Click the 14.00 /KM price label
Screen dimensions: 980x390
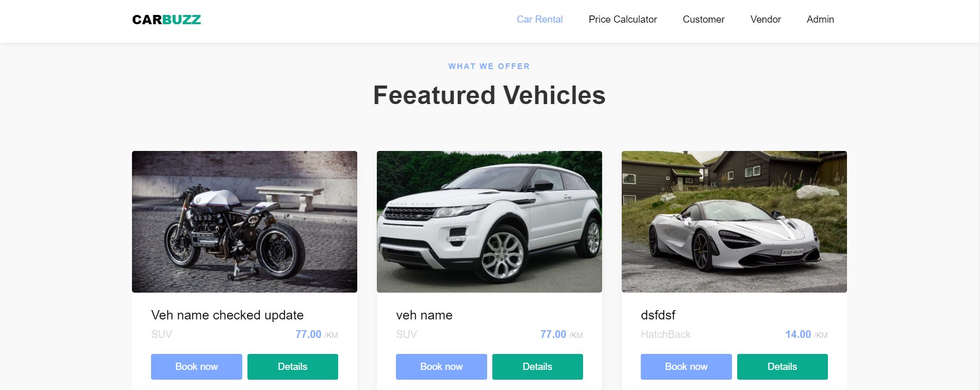coord(806,335)
